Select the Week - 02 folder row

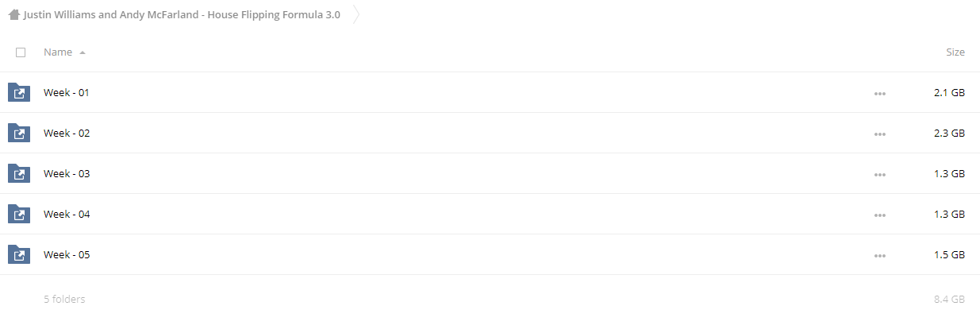point(490,134)
